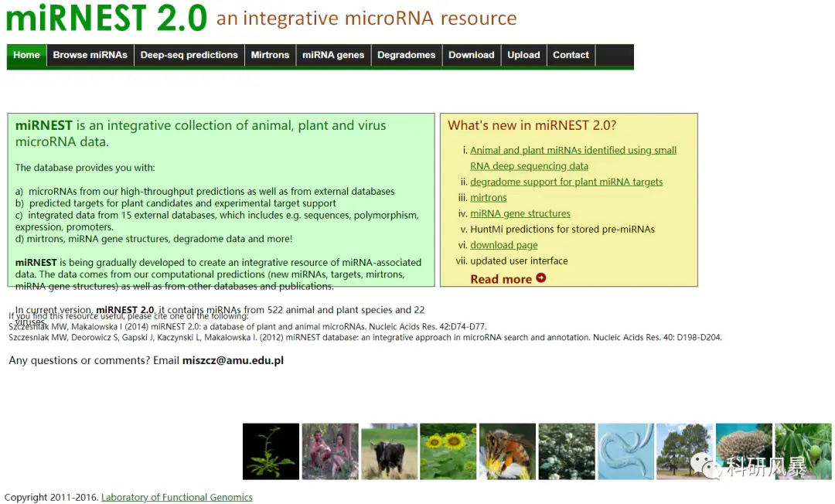Click the papaya leaves thumbnail
The width and height of the screenshot is (835, 504).
pyautogui.click(x=803, y=451)
